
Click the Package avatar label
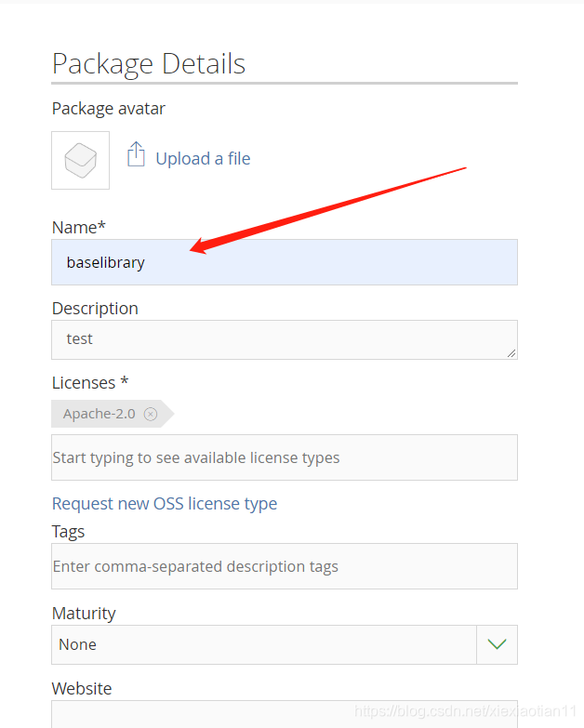click(x=109, y=109)
